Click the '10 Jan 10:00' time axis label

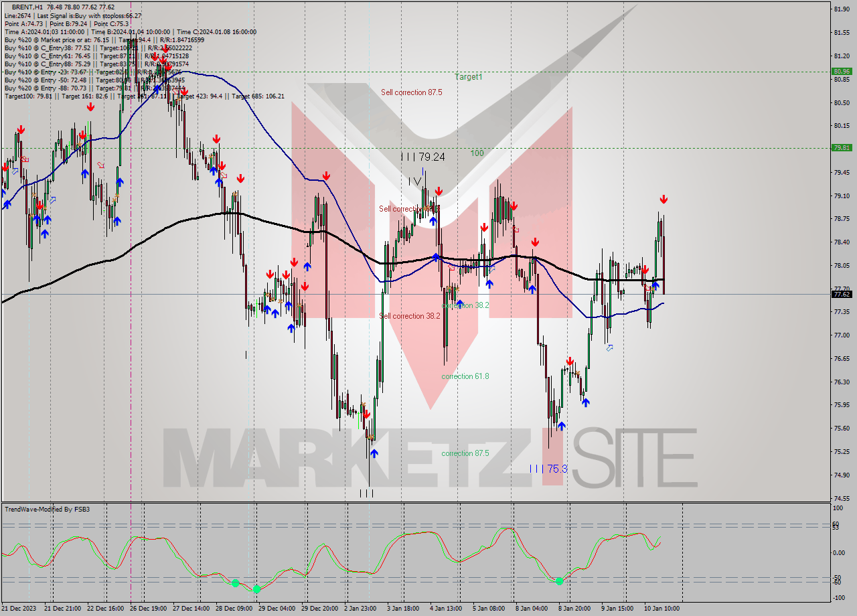[x=662, y=609]
